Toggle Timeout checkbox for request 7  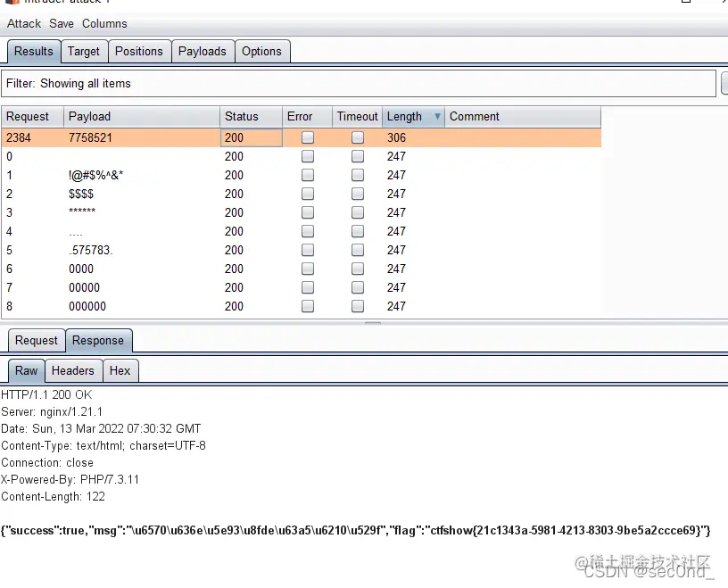(358, 287)
